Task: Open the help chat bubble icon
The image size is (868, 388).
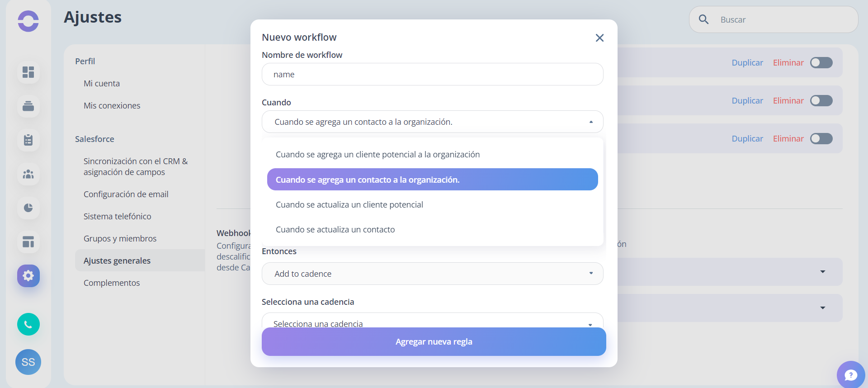Action: pos(851,375)
